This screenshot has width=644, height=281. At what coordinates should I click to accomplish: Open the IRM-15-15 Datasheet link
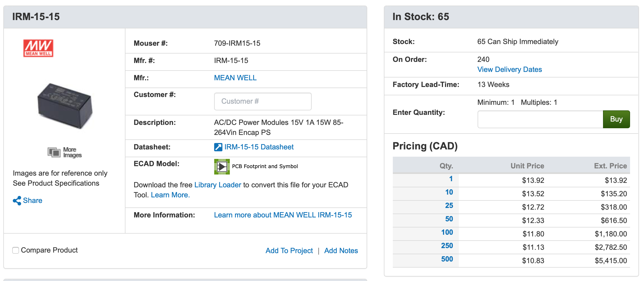pyautogui.click(x=259, y=147)
